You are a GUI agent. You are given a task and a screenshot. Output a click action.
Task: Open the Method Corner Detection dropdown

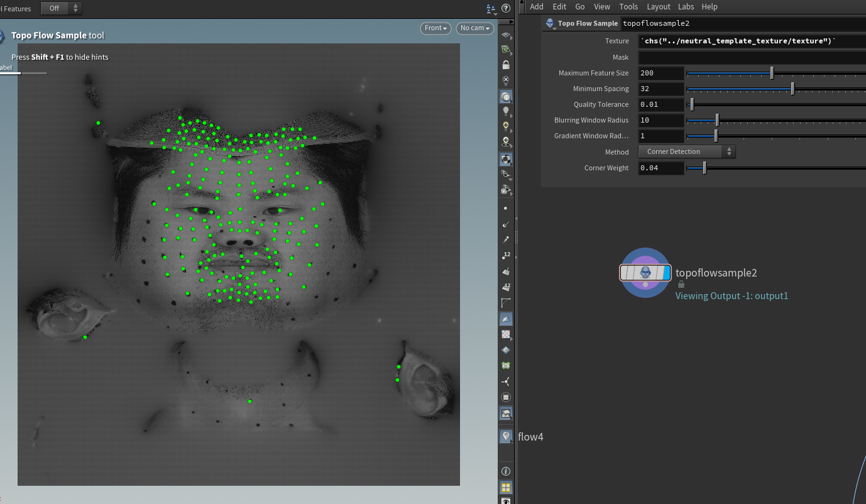686,151
